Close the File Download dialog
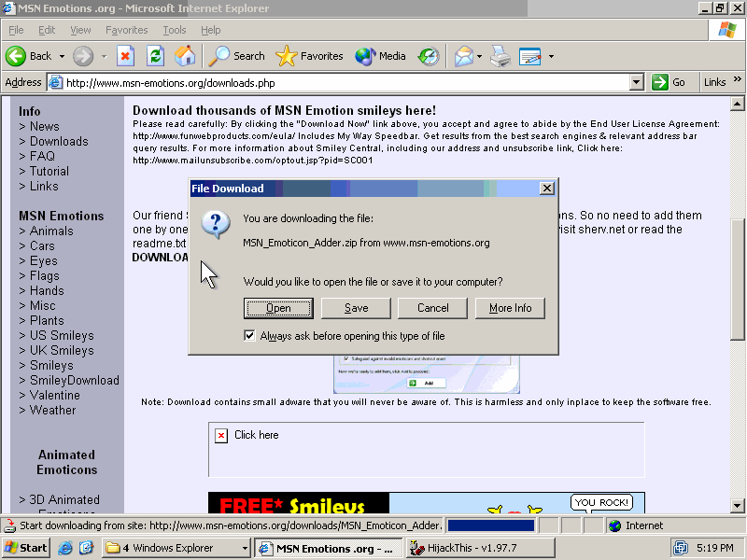 tap(547, 189)
